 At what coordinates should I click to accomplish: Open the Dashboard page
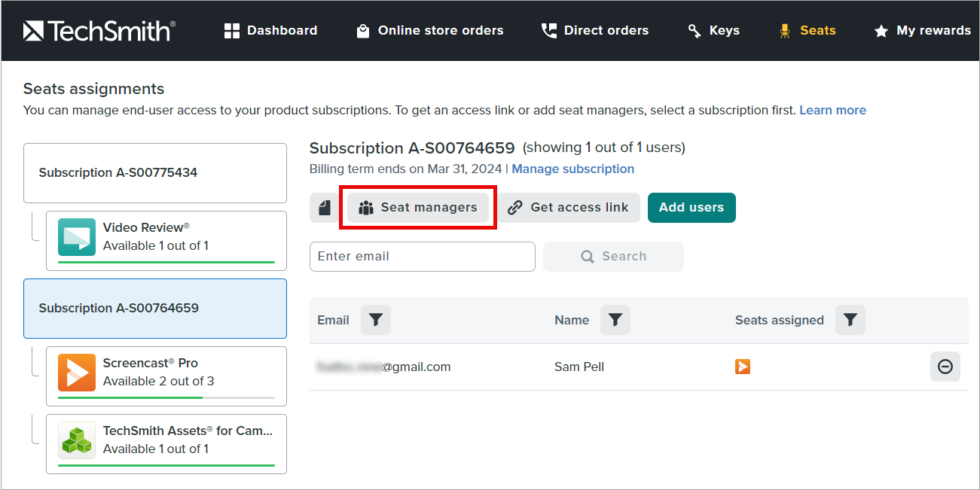pyautogui.click(x=270, y=31)
